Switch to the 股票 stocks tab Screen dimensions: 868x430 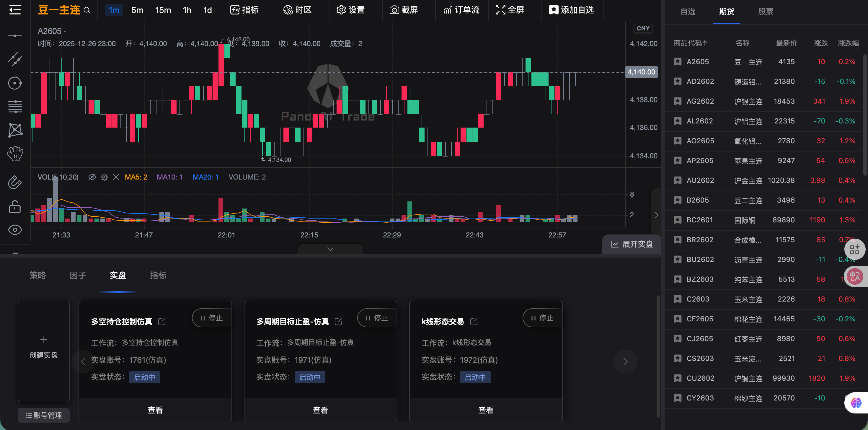(766, 12)
